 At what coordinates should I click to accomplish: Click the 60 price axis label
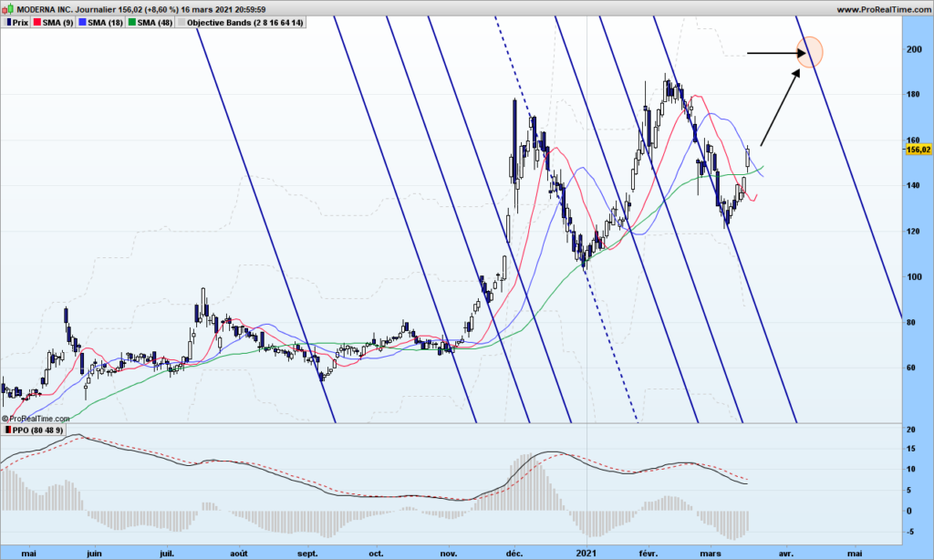tap(911, 368)
